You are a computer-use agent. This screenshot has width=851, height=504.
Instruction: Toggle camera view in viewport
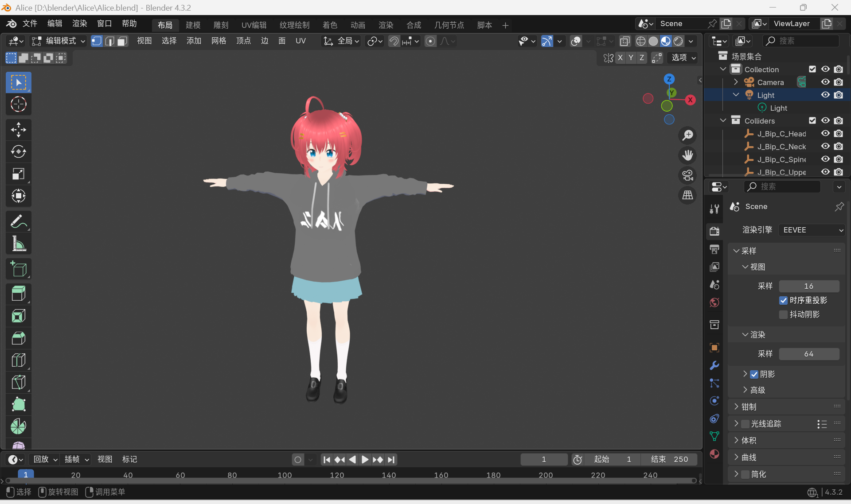point(687,175)
